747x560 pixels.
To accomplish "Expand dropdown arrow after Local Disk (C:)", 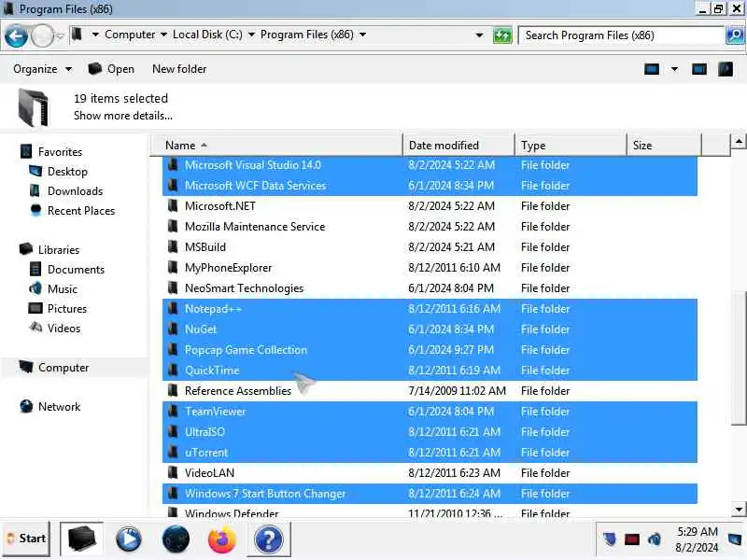I will [251, 35].
